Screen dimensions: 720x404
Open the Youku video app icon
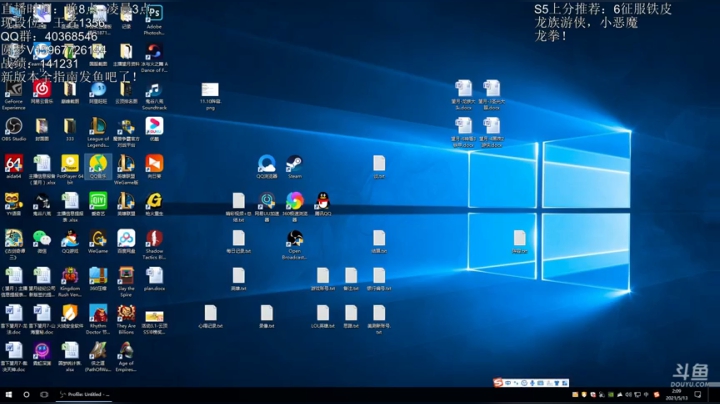coord(154,130)
